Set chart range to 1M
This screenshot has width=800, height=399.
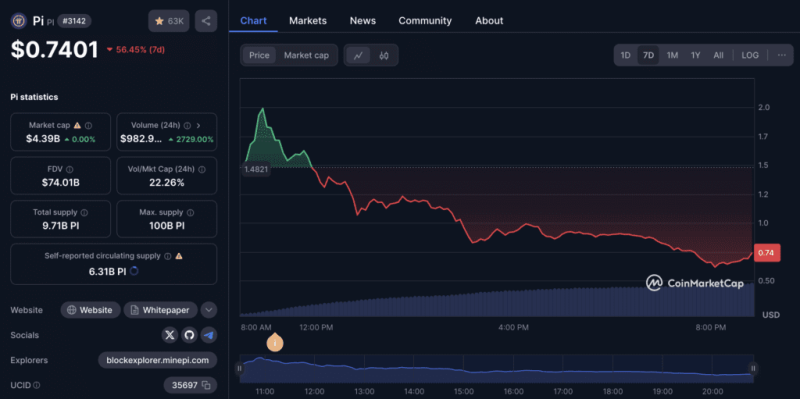(672, 55)
